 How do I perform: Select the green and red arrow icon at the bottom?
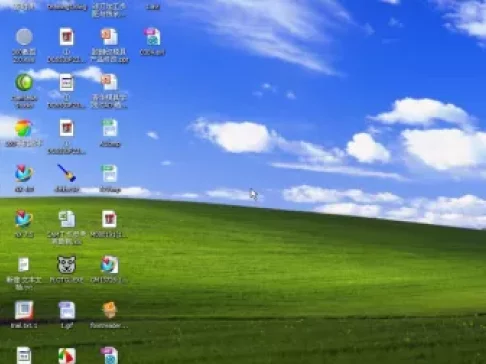(x=67, y=356)
